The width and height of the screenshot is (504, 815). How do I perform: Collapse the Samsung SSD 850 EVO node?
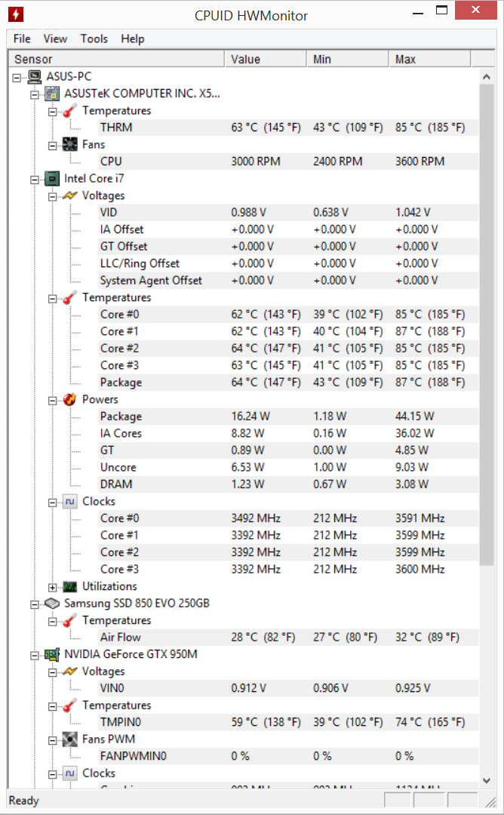35,604
